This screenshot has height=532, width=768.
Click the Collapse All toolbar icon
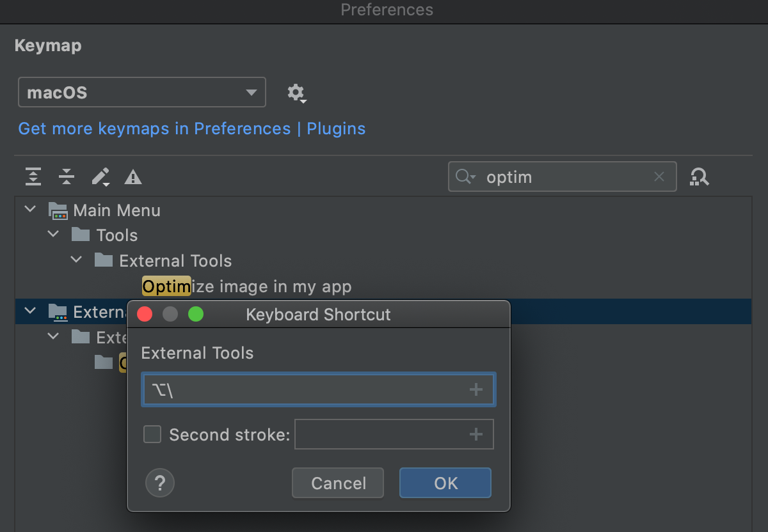click(67, 176)
